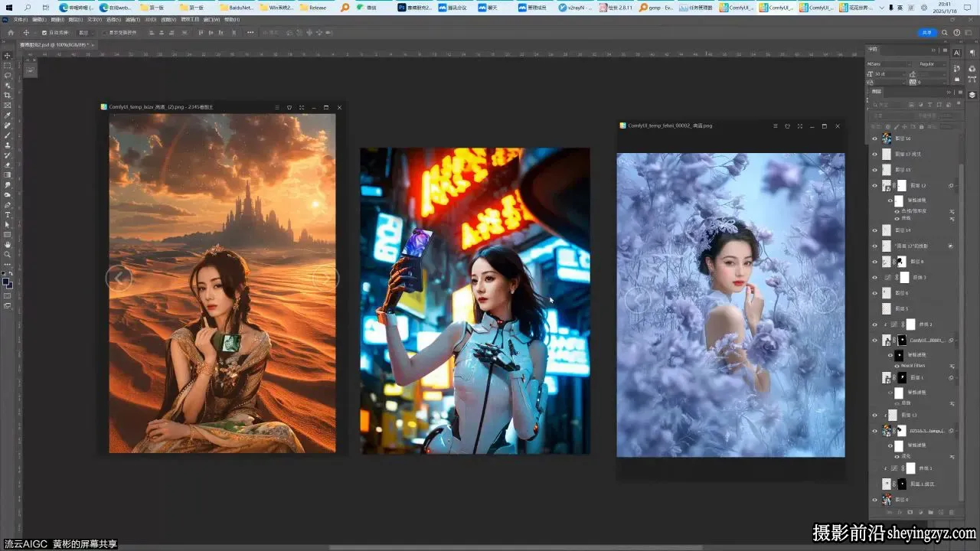Open the collapsed Character panel icon
Screen dimensions: 980x551
point(957,53)
